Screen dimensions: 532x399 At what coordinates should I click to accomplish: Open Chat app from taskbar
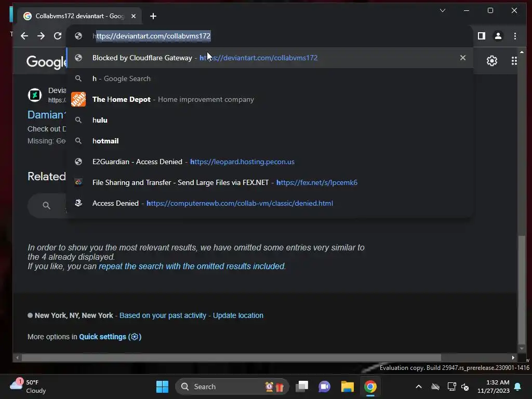pos(324,387)
